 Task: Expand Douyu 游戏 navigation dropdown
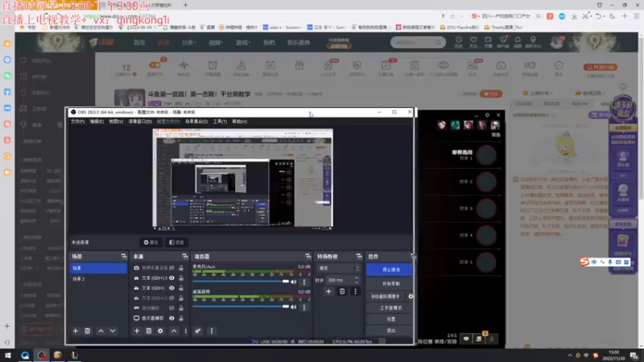pos(243,43)
